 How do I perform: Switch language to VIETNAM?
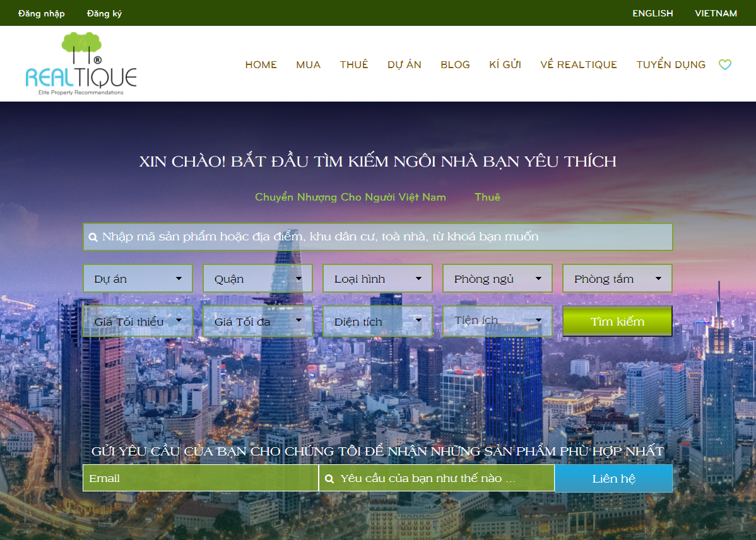click(716, 13)
